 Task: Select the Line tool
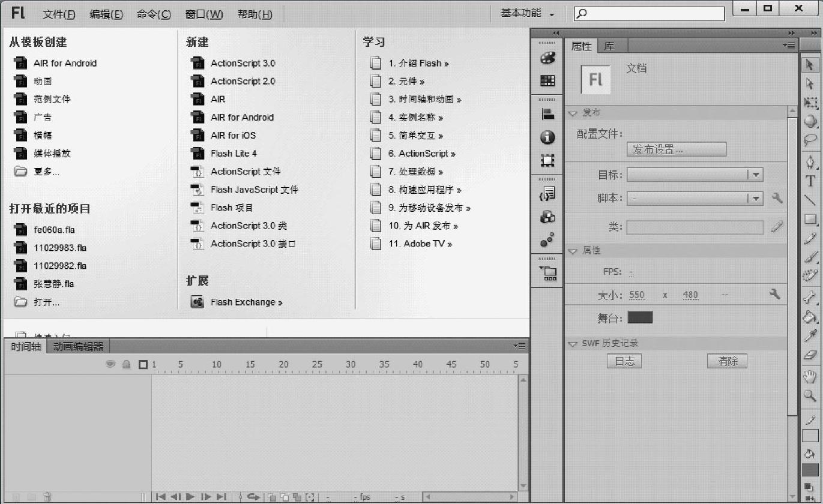point(810,200)
